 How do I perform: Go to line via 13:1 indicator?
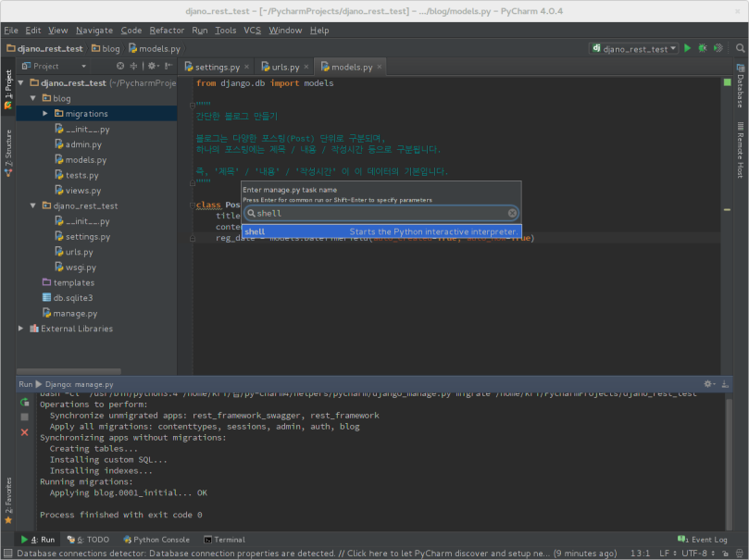click(x=640, y=554)
